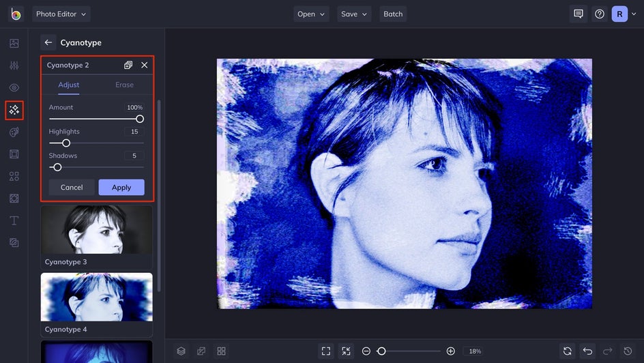This screenshot has height=363, width=644.
Task: Close the Cyanotype 2 settings panel
Action: [x=144, y=65]
